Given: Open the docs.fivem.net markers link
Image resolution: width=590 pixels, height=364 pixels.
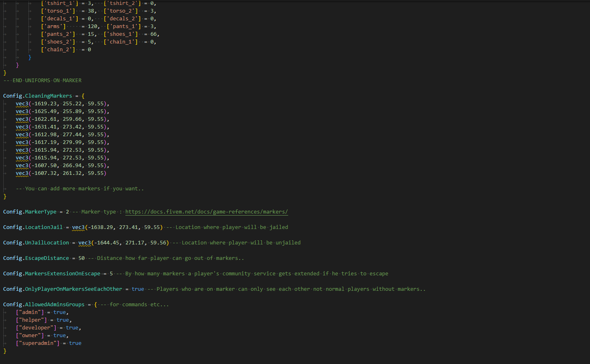Looking at the screenshot, I should [207, 212].
